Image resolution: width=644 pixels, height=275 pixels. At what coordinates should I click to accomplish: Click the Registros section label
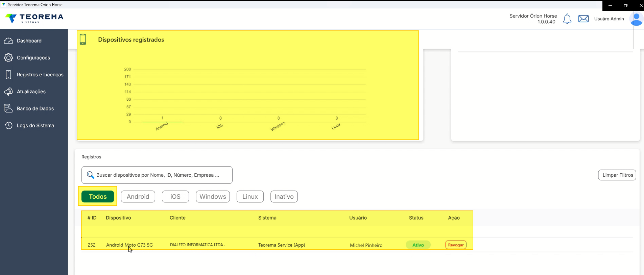point(91,157)
